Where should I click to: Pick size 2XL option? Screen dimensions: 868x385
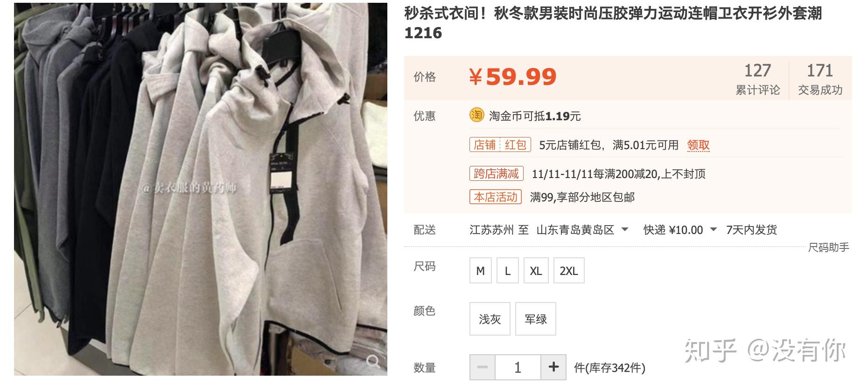[x=569, y=271]
